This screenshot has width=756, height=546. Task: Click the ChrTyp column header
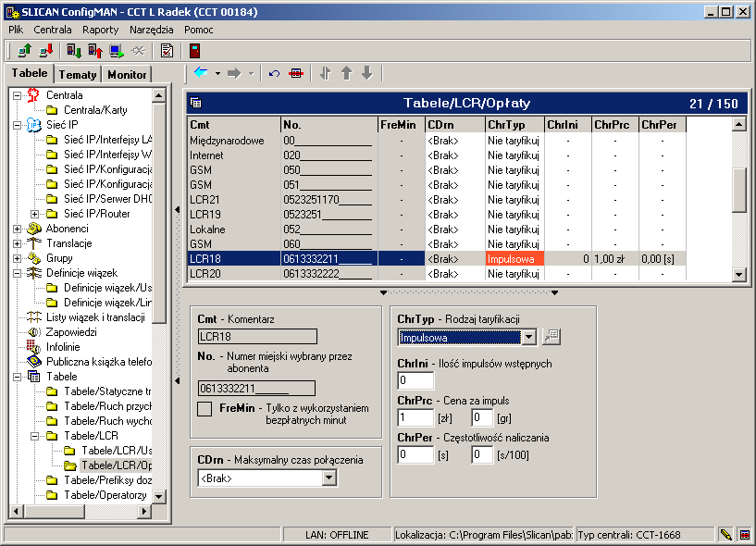pyautogui.click(x=514, y=125)
